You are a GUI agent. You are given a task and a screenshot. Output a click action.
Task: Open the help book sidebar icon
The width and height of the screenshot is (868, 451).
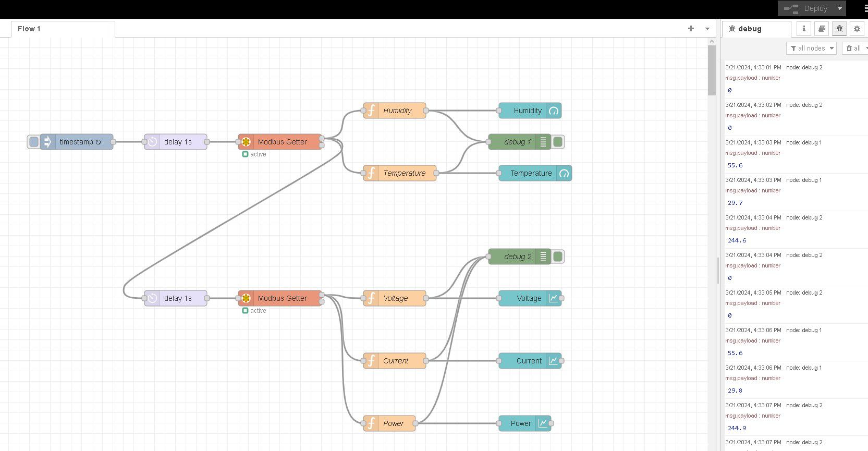pyautogui.click(x=822, y=29)
